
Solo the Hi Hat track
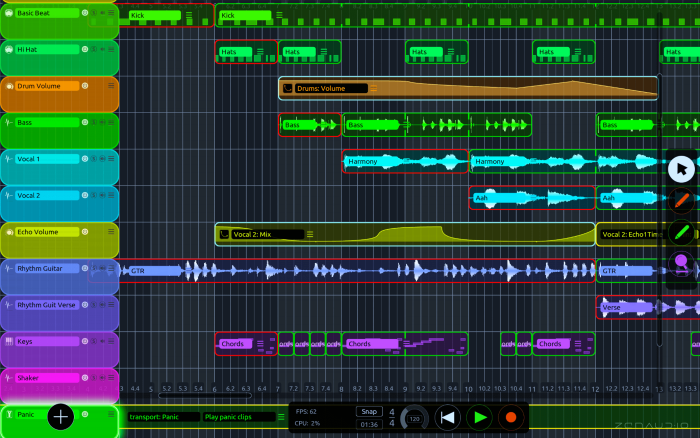point(94,50)
